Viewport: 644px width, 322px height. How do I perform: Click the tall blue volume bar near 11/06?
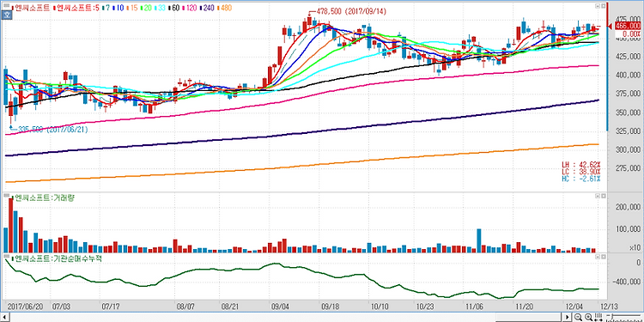pyautogui.click(x=479, y=240)
